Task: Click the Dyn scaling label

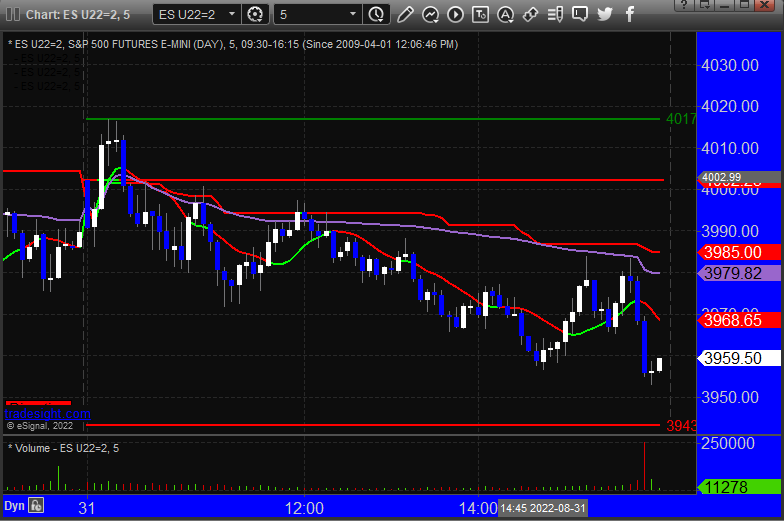Action: pos(14,506)
